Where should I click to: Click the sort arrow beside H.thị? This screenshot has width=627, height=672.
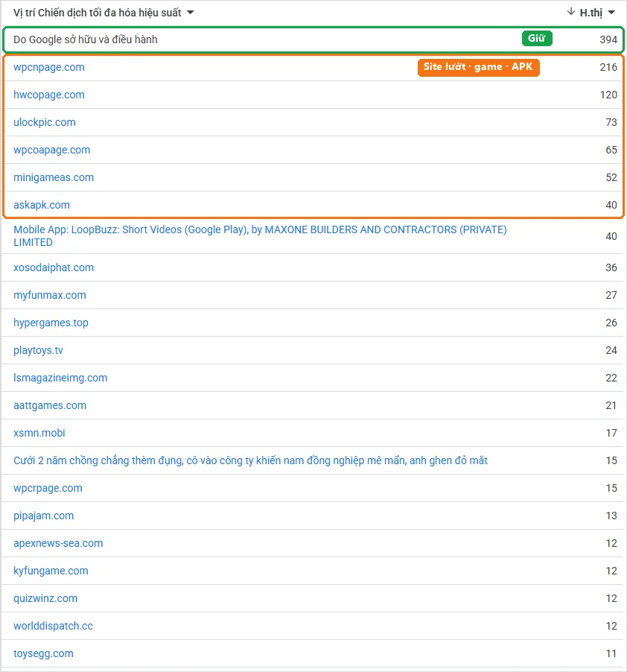(570, 12)
